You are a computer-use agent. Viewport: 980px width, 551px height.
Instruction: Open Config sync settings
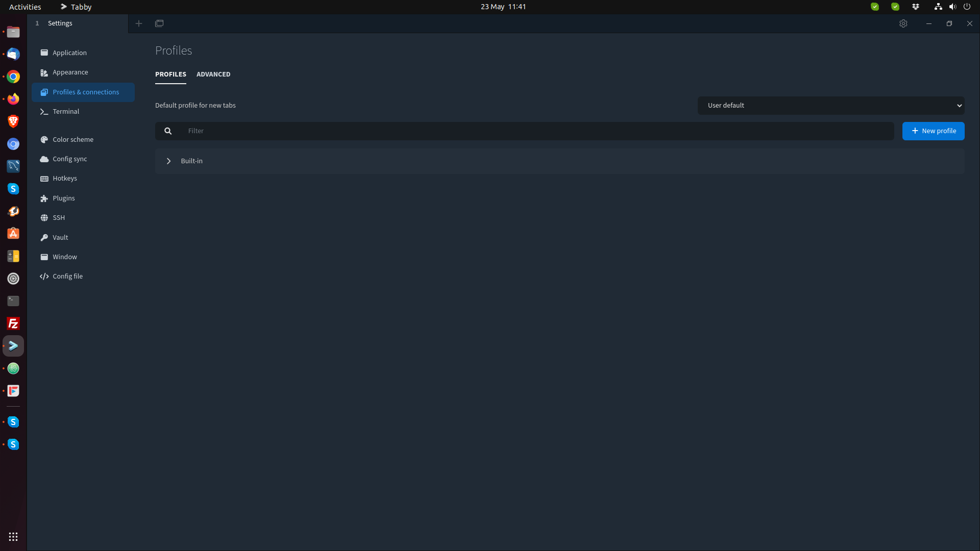(x=83, y=159)
